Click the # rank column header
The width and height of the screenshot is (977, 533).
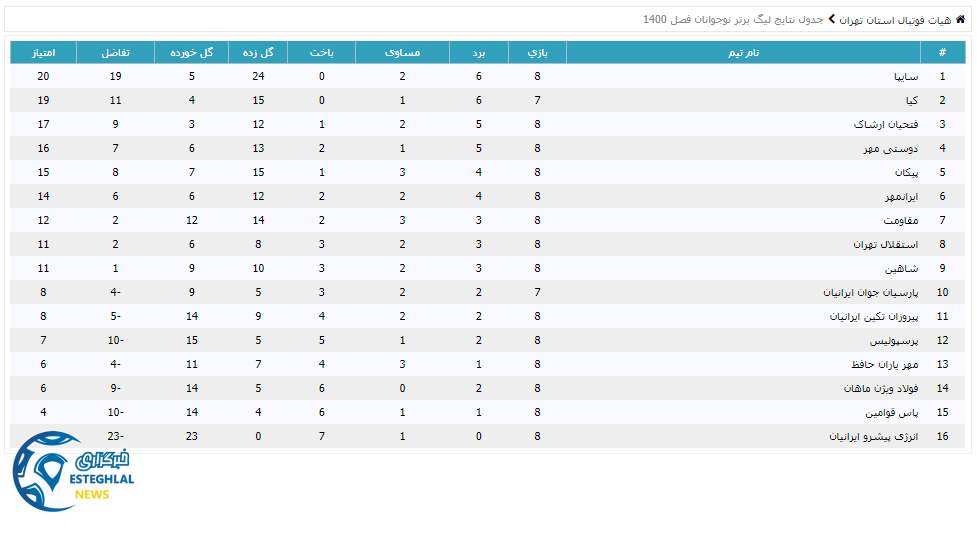(x=941, y=52)
